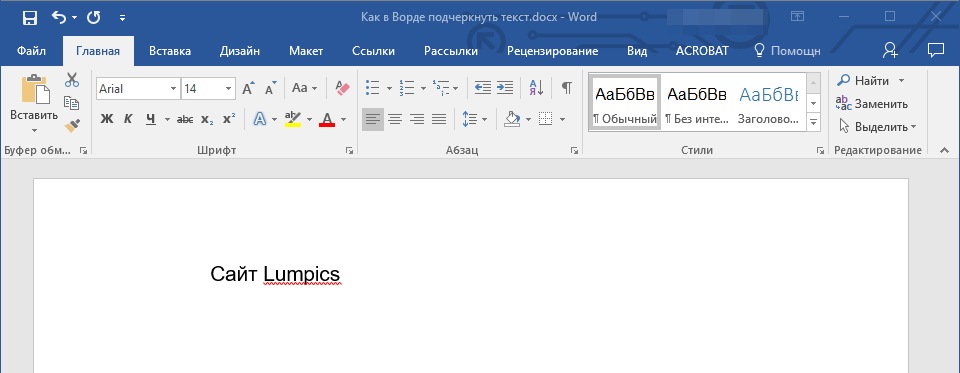This screenshot has width=960, height=373.
Task: Click the superscript x² icon
Action: [x=229, y=119]
